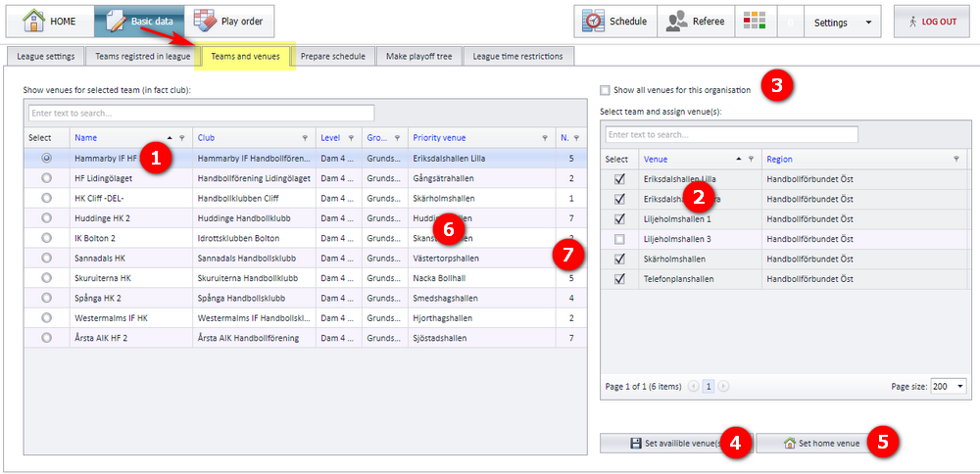Select radio button for Sannadals HK

pos(46,258)
